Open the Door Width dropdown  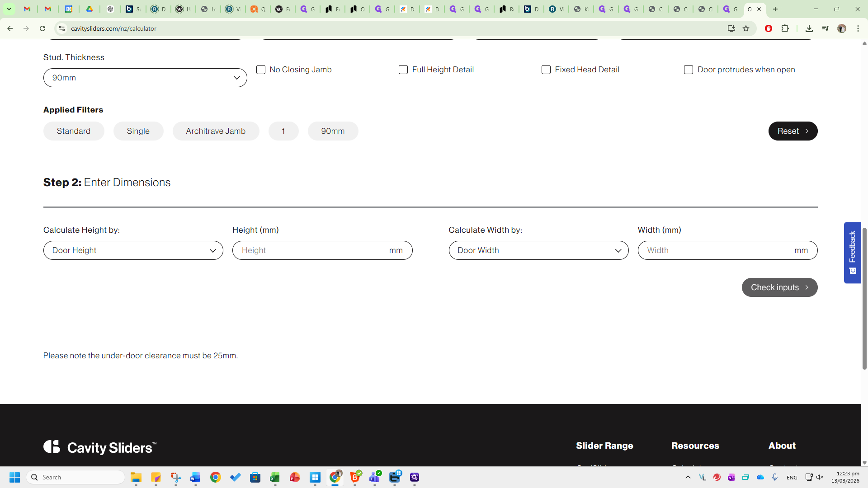(x=538, y=250)
